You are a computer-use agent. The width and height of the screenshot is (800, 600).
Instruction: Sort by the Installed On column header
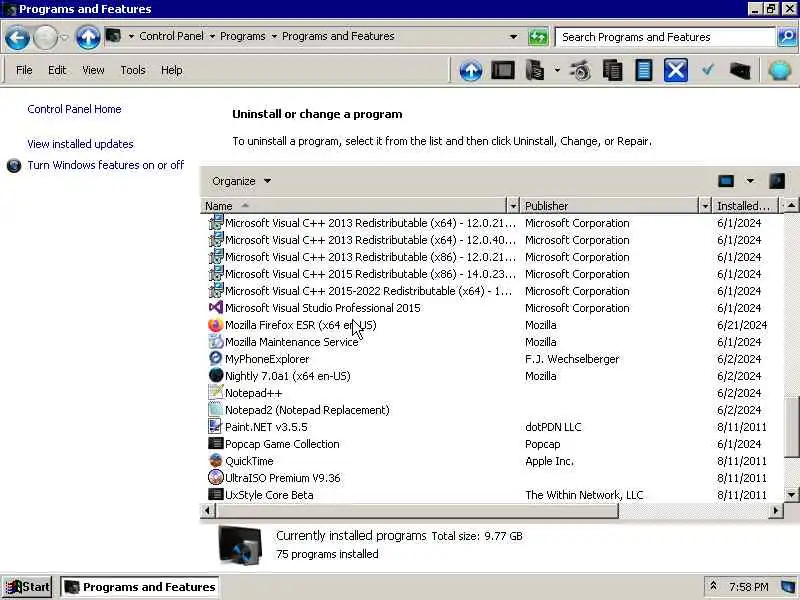coord(745,206)
